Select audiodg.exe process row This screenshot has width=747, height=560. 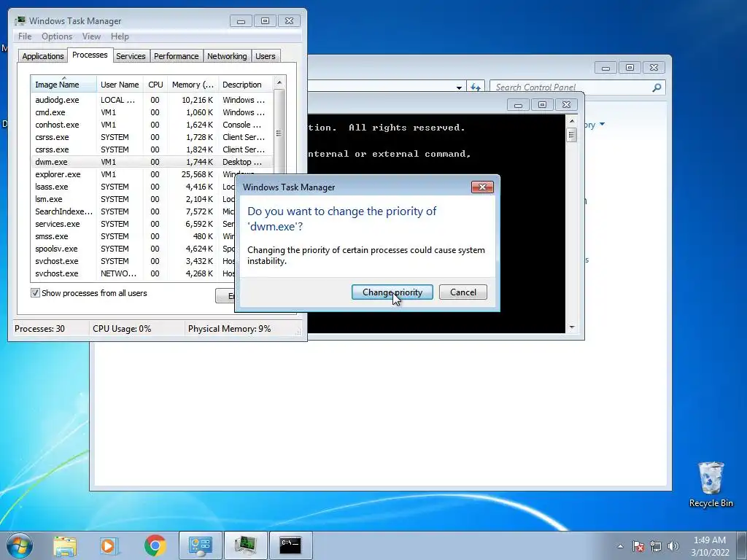pyautogui.click(x=152, y=100)
